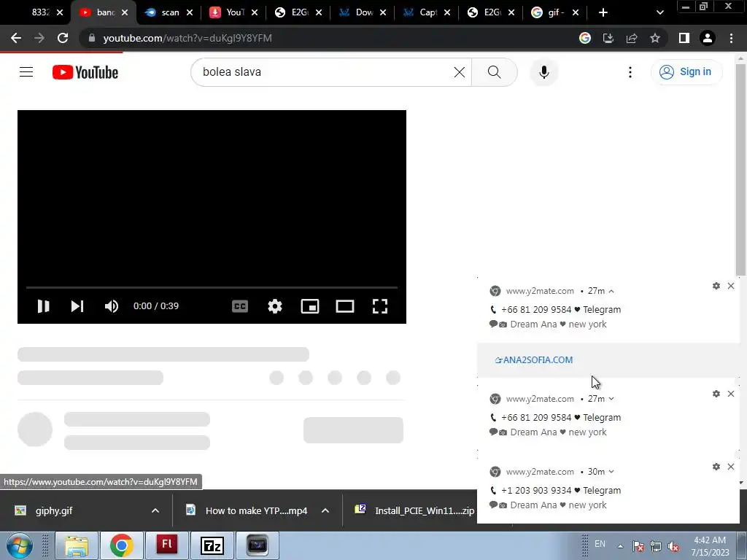Close the first y2mate notification
747x560 pixels.
point(731,286)
